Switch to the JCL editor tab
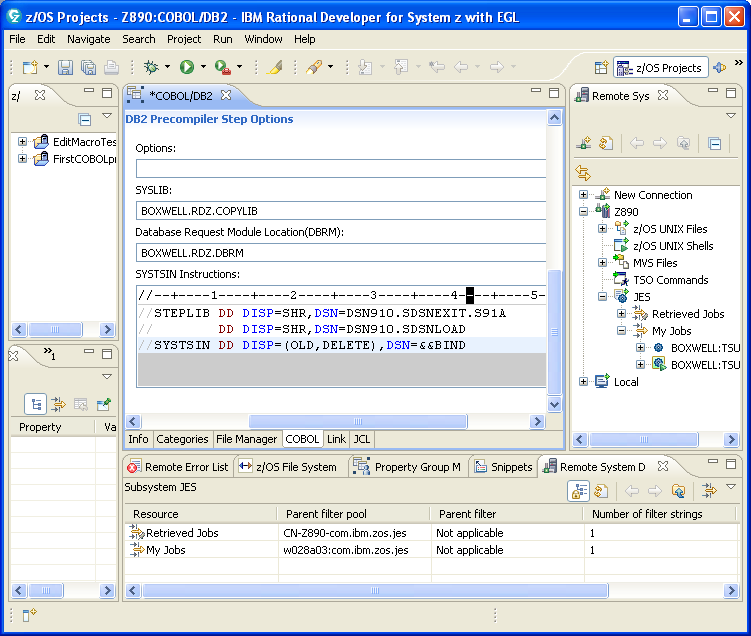 pyautogui.click(x=361, y=439)
